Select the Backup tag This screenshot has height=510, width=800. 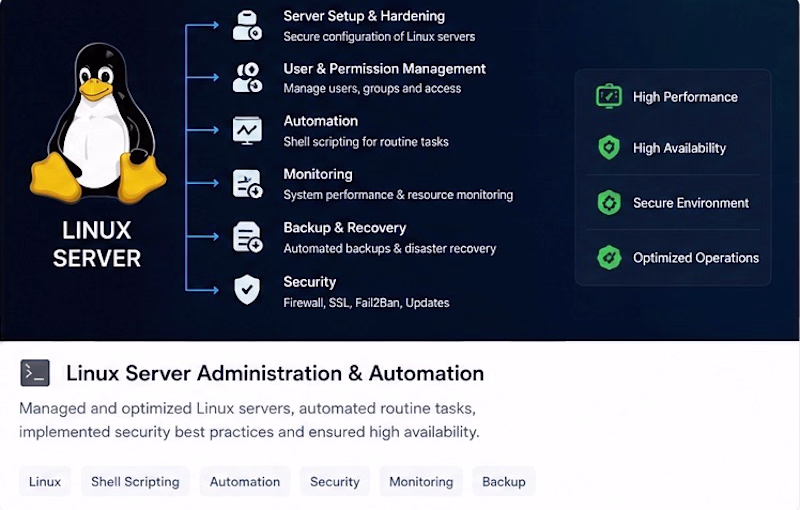tap(504, 481)
